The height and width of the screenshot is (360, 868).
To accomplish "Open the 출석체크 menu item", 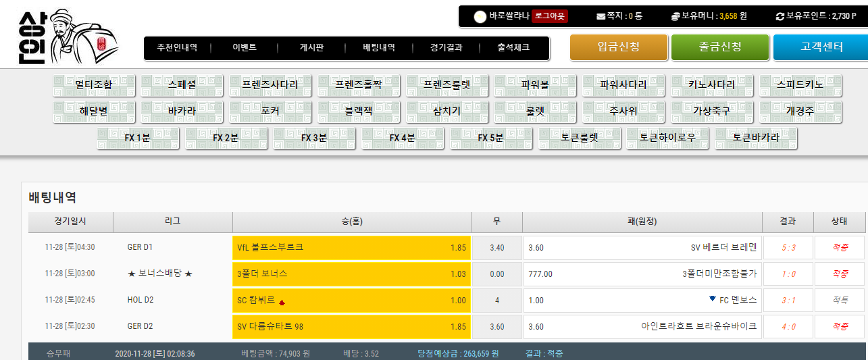I will point(513,48).
